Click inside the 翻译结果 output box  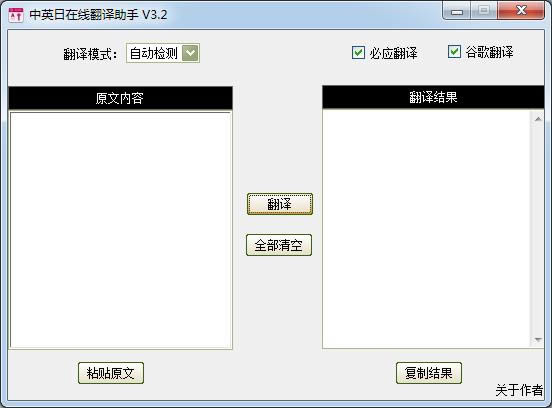(426, 229)
